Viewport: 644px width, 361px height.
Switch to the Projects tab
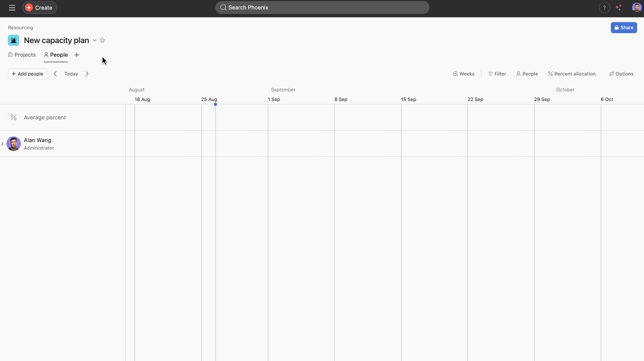pos(22,55)
